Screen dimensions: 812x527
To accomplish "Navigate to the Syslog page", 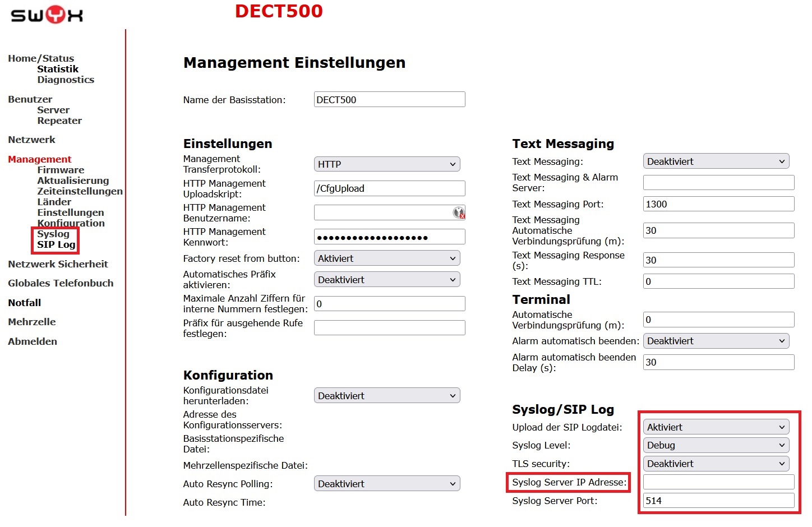I will (53, 234).
